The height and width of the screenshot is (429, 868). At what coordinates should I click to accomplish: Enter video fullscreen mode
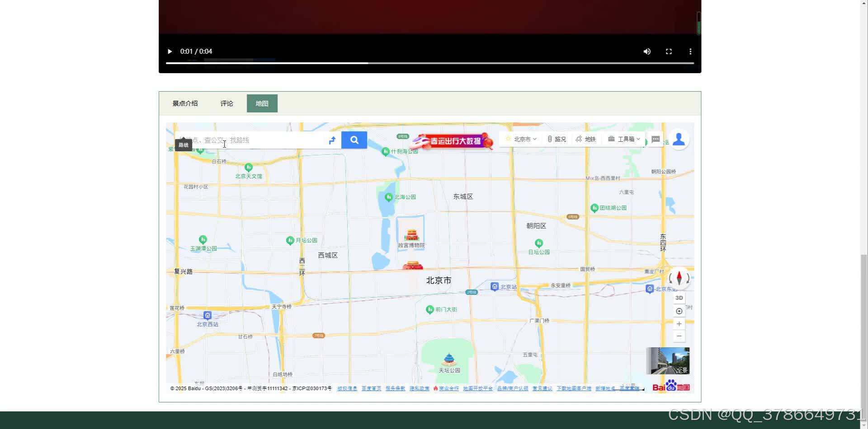[x=669, y=51]
